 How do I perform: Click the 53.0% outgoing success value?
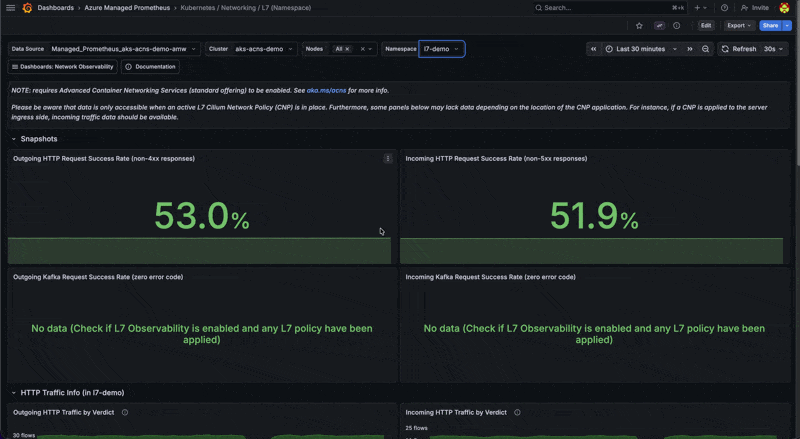pos(202,216)
